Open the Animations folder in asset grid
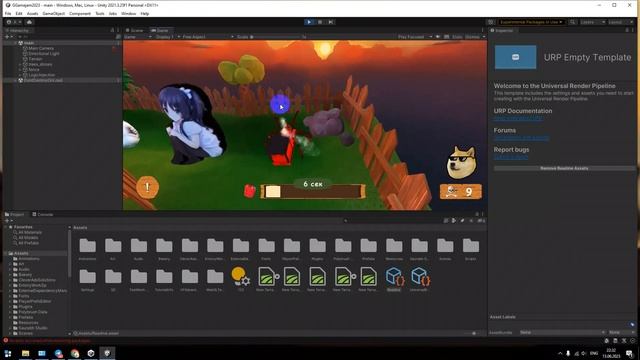 (x=87, y=246)
